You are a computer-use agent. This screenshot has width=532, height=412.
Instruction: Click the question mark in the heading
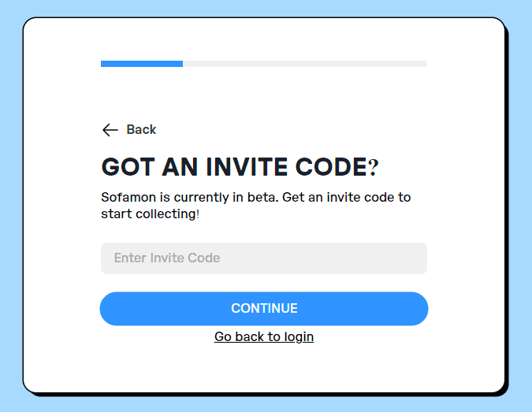374,167
